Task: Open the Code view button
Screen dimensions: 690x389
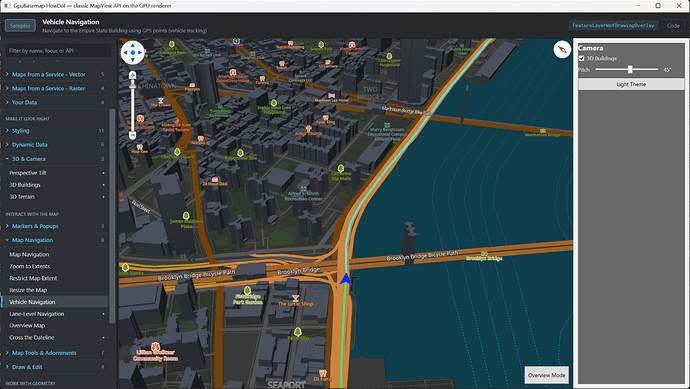Action: [x=673, y=26]
